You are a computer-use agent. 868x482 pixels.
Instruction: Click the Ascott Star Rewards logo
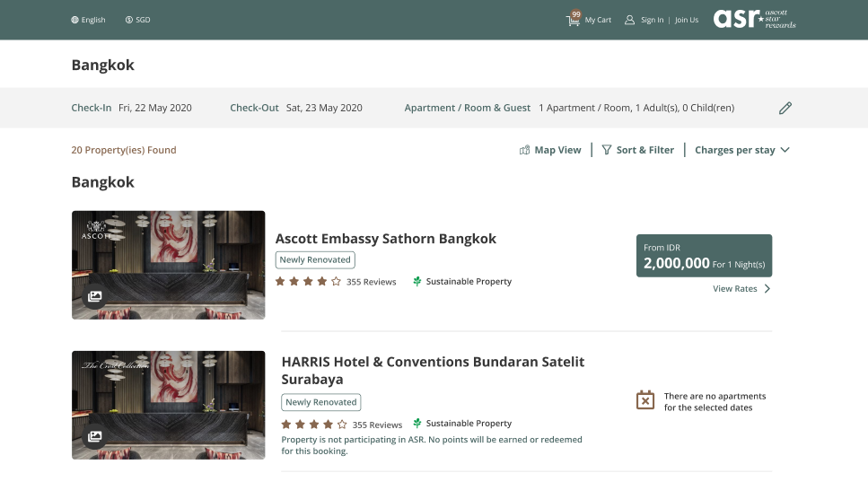tap(754, 19)
